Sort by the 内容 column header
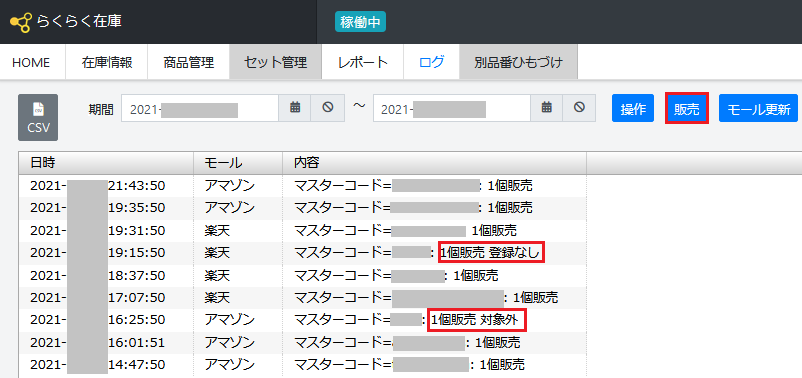Image resolution: width=802 pixels, height=378 pixels. (x=434, y=163)
